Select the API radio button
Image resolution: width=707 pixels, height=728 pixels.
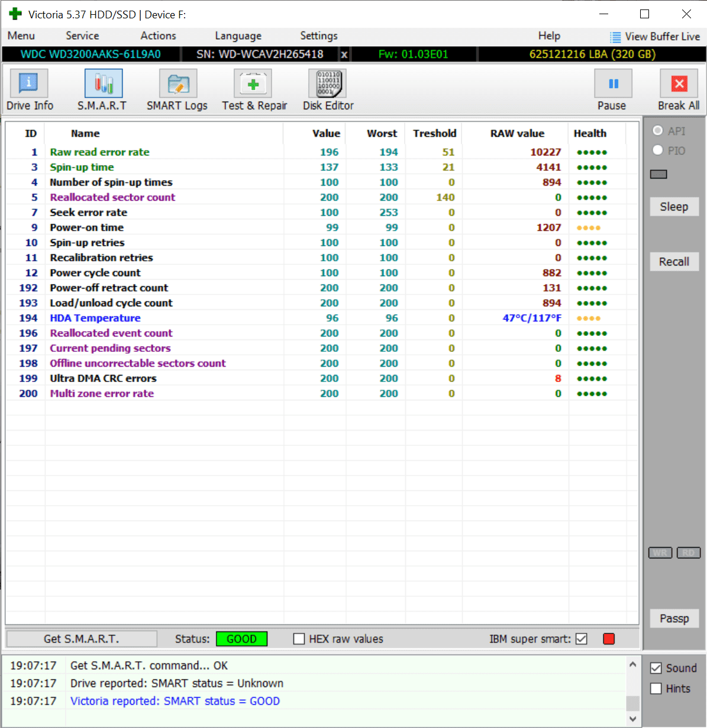tap(657, 131)
